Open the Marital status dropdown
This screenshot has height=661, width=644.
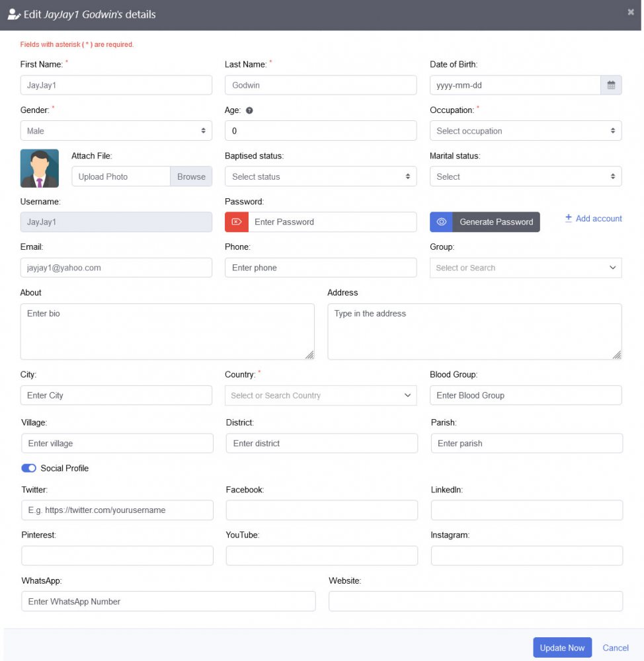[x=525, y=176]
